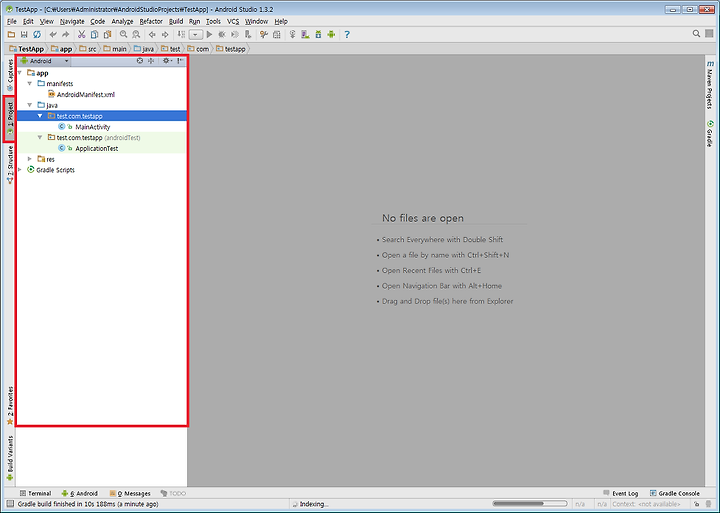The width and height of the screenshot is (720, 513).
Task: Click the Scroll from Source target icon
Action: click(140, 61)
